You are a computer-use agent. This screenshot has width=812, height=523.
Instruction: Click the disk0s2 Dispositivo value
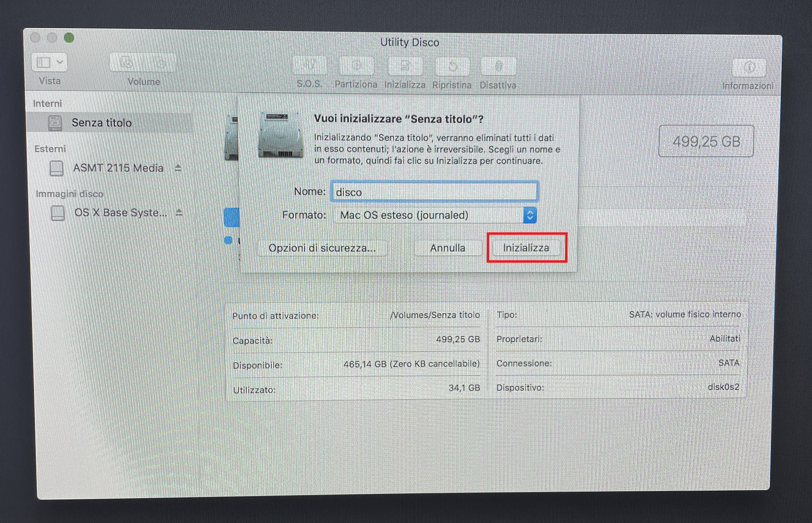pyautogui.click(x=723, y=387)
